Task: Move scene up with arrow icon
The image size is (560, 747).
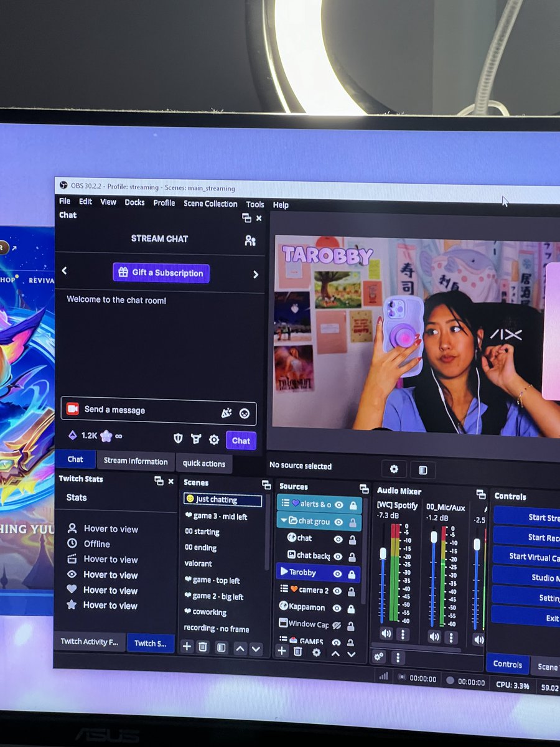Action: 240,648
